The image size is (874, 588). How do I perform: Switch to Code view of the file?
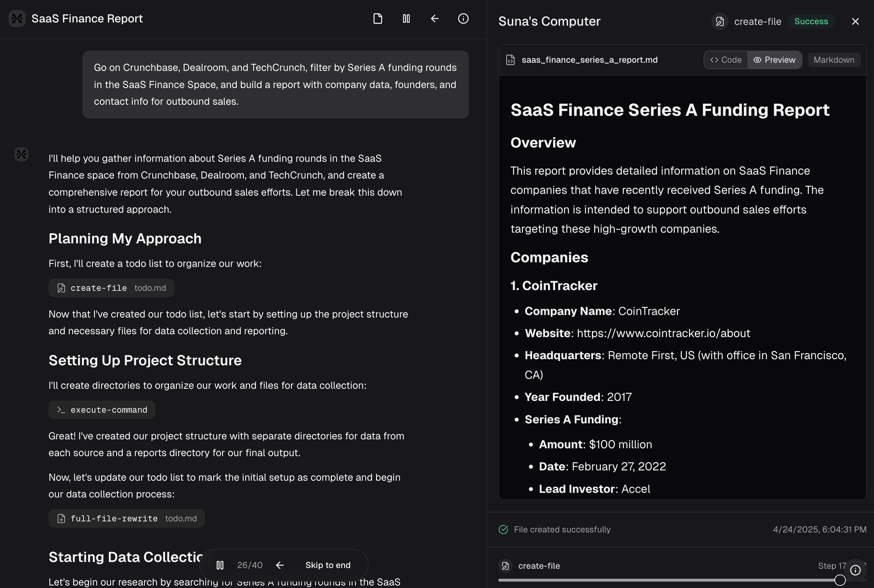tap(726, 60)
